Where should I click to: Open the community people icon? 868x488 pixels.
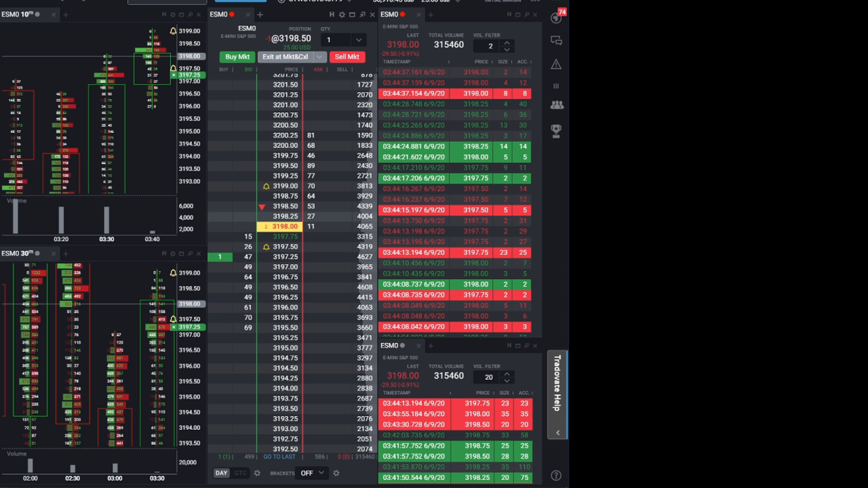tap(557, 105)
